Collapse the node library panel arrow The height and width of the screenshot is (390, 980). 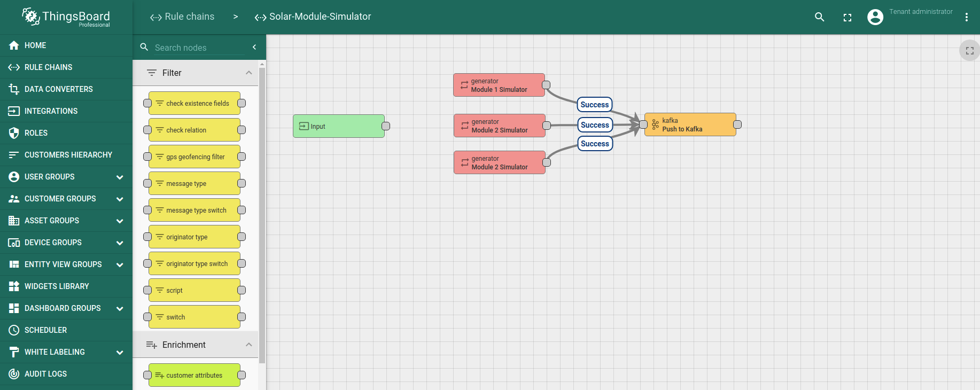pos(254,47)
